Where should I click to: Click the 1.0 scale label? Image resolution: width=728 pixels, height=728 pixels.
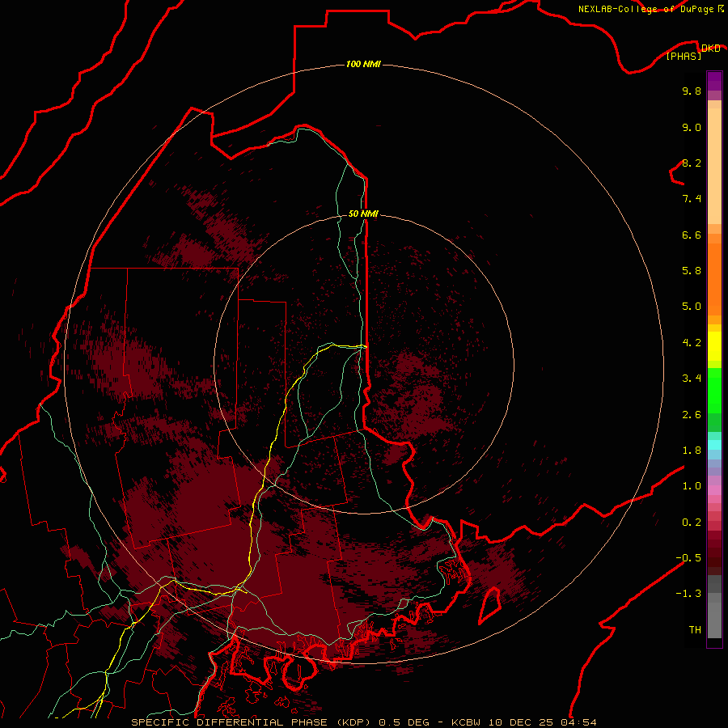(692, 486)
